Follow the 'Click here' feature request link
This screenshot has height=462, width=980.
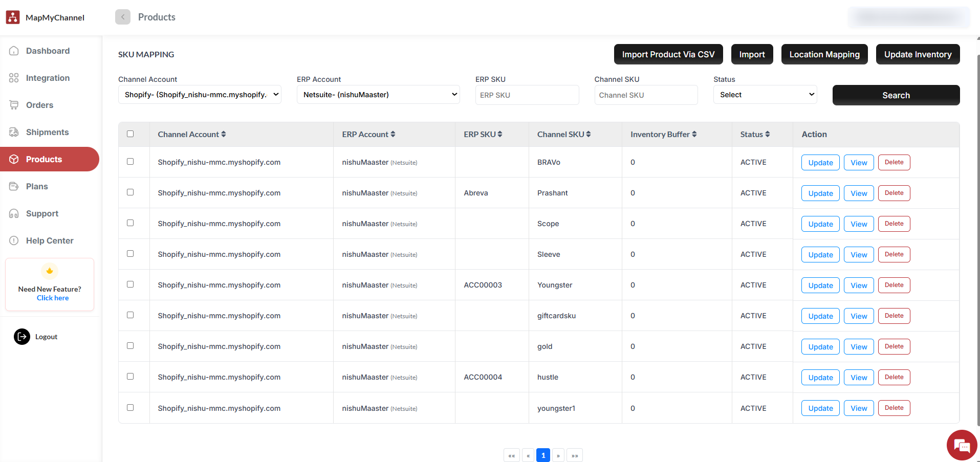pyautogui.click(x=53, y=298)
